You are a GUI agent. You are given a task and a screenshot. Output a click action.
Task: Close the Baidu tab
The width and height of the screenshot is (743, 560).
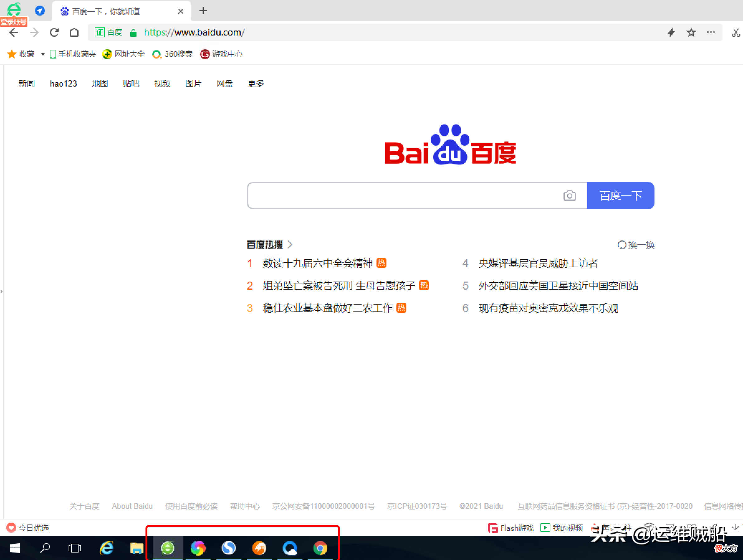[x=181, y=12]
